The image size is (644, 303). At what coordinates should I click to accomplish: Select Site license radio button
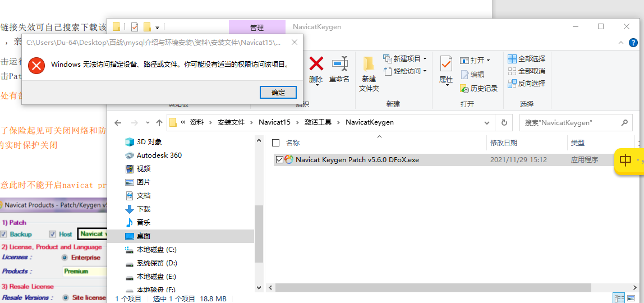pos(65,297)
